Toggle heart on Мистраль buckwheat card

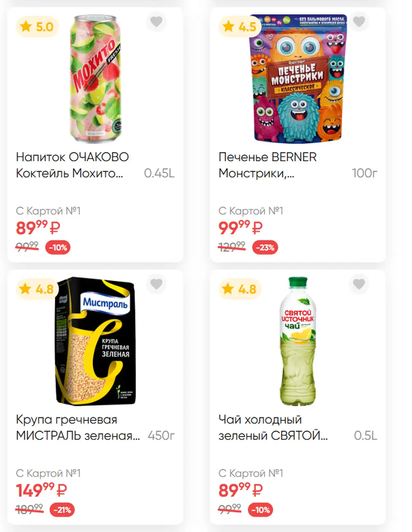click(x=156, y=284)
